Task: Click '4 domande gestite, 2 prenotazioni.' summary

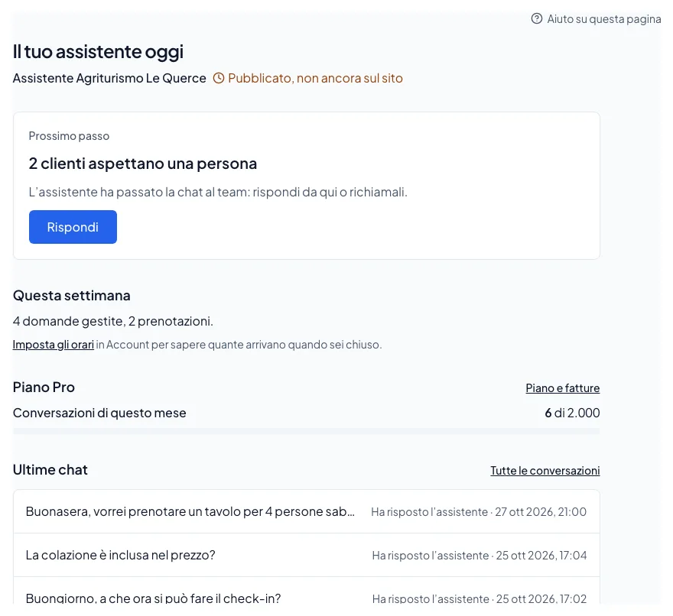Action: click(113, 321)
